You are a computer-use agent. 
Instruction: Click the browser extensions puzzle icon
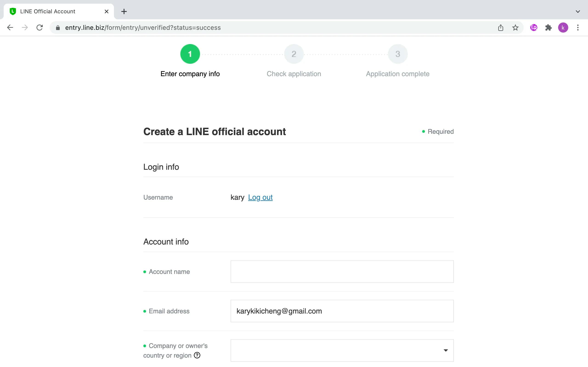tap(548, 28)
